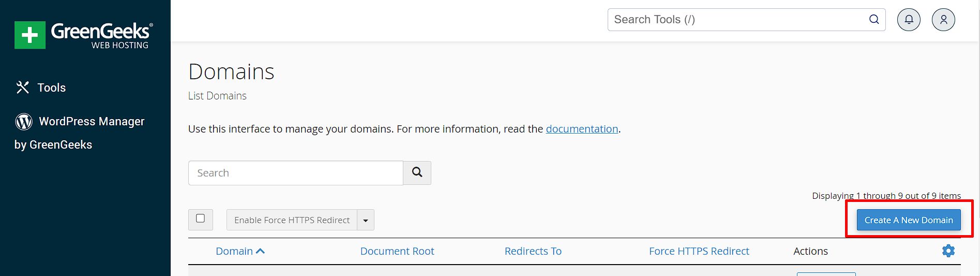
Task: Sort by Force HTTPS Redirect column header
Action: tap(699, 251)
